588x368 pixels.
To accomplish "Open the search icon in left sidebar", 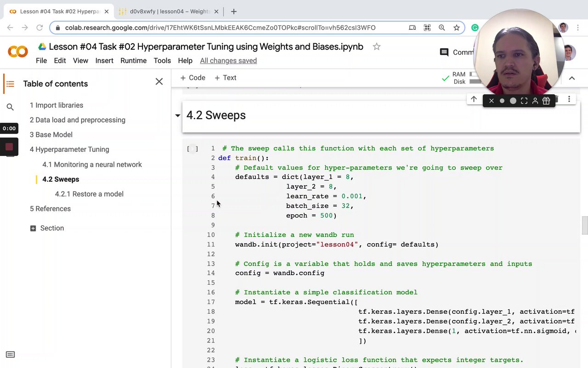I will (10, 107).
